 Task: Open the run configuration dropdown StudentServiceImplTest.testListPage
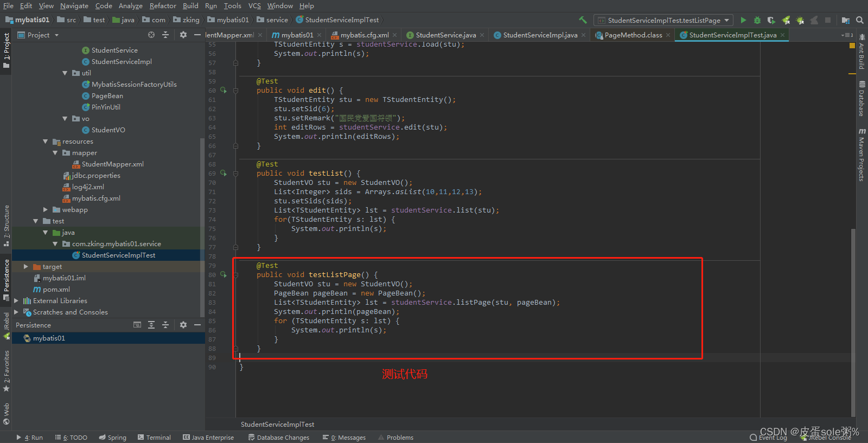pyautogui.click(x=663, y=20)
